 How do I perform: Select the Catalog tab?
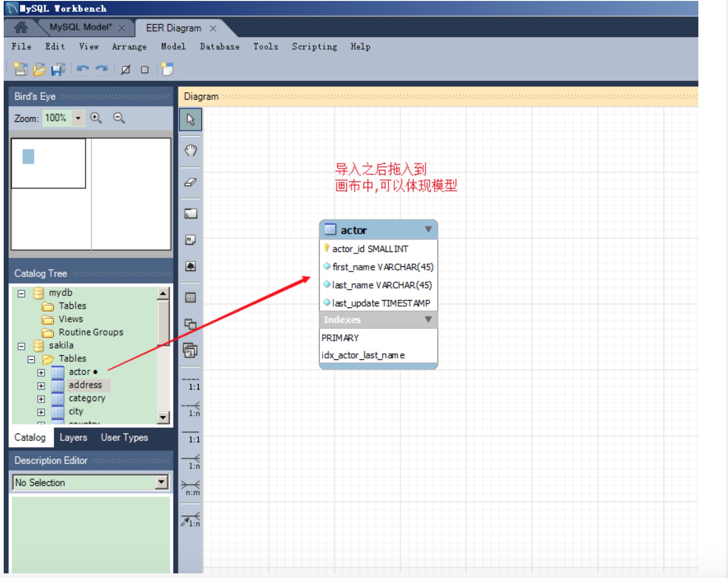pyautogui.click(x=30, y=438)
